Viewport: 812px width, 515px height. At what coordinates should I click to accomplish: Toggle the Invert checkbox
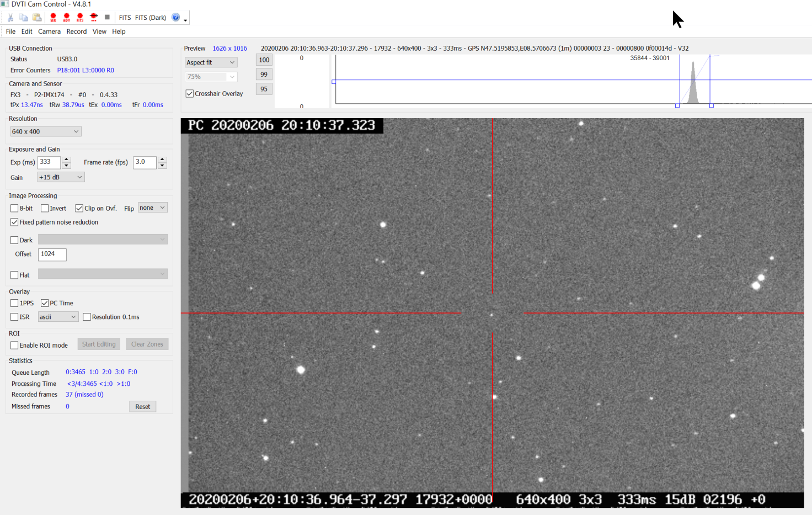click(x=45, y=209)
